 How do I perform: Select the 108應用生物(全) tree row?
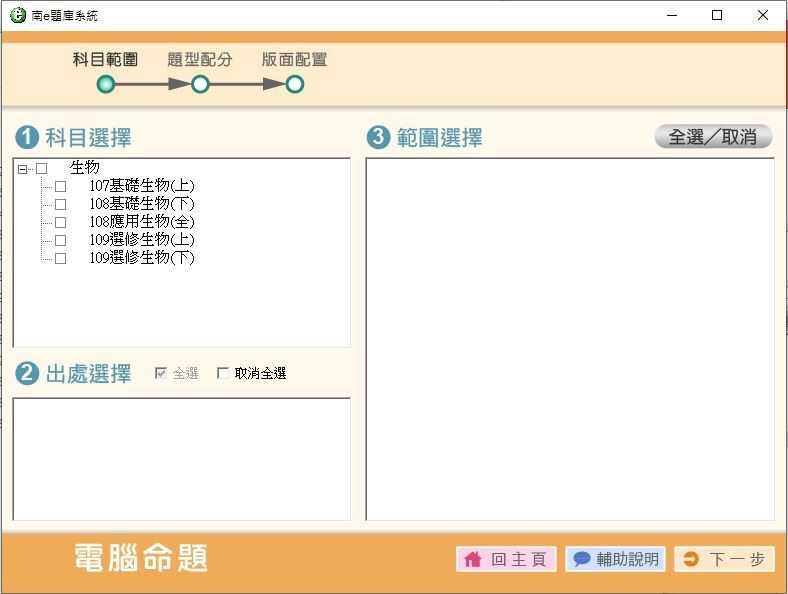click(142, 222)
